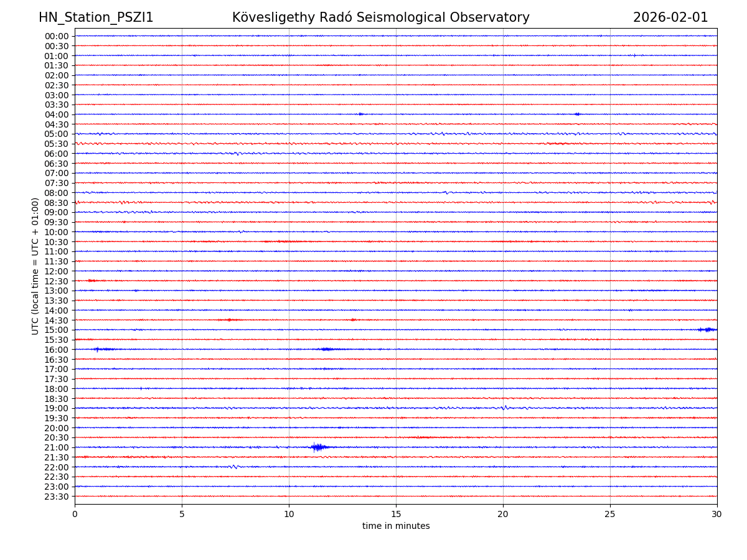The width and height of the screenshot is (747, 560).
Task: Click the x-axis tick label 30
Action: click(x=717, y=514)
